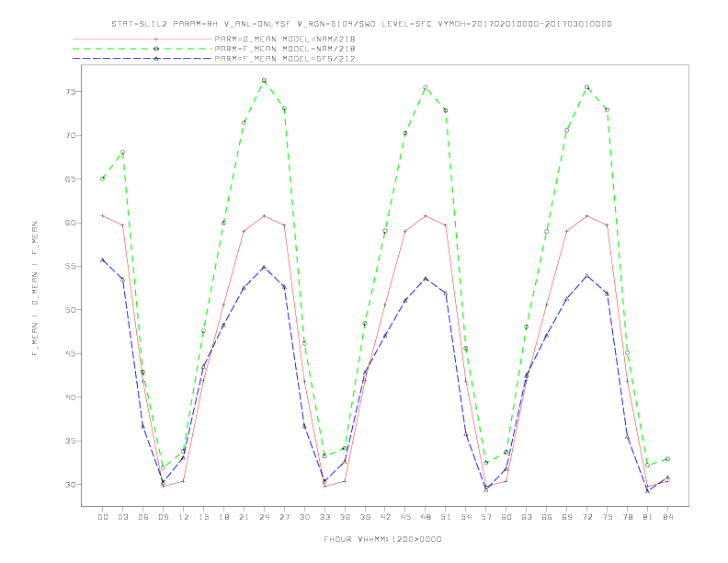Click the plus marker on the red legend line
Screen dimensions: 728x563
pos(156,39)
